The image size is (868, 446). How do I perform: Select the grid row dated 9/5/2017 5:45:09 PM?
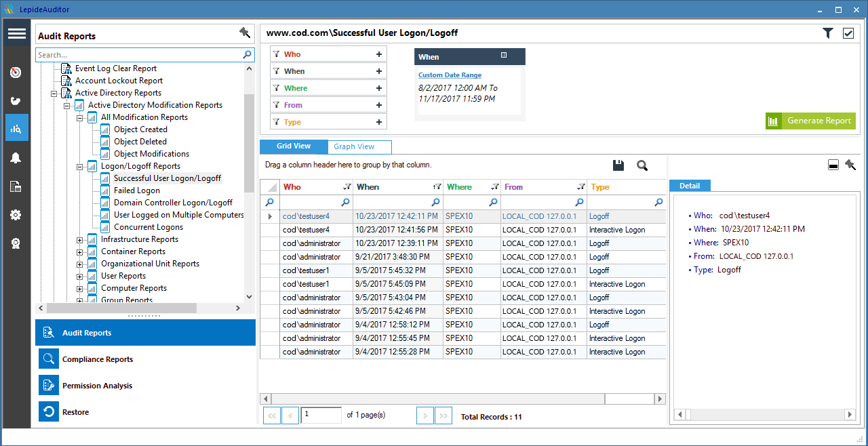tap(463, 284)
